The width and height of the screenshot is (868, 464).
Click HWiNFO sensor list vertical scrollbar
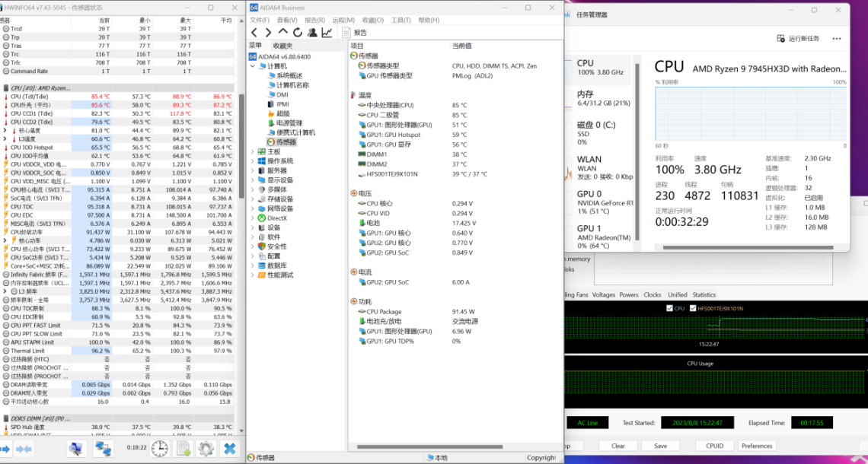(241, 147)
